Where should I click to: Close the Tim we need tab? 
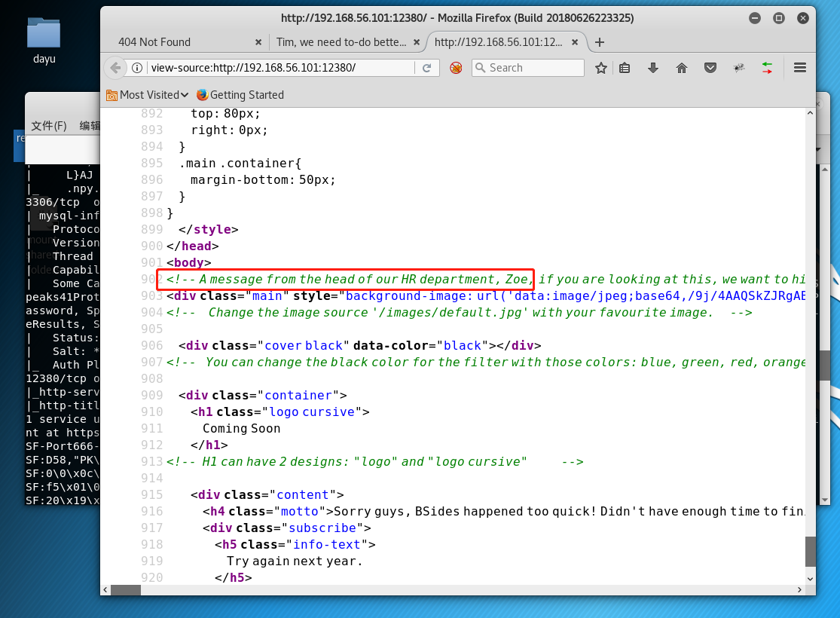point(417,42)
